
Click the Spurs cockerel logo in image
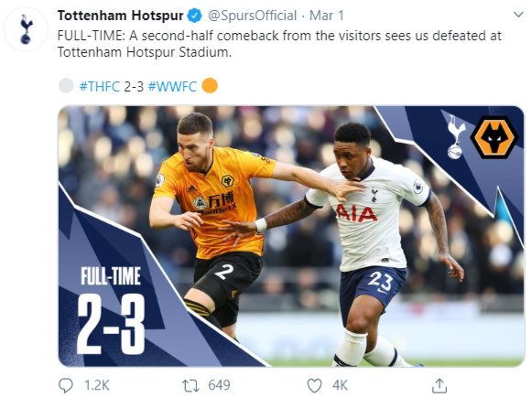pyautogui.click(x=456, y=137)
